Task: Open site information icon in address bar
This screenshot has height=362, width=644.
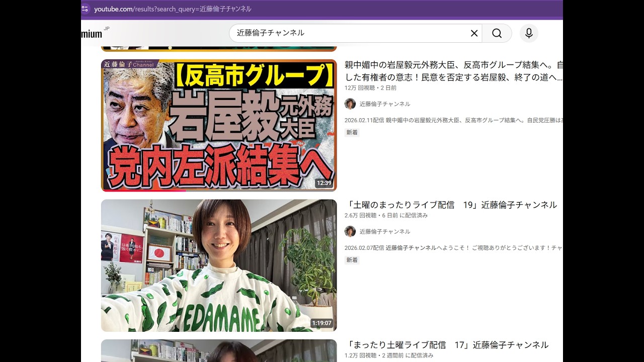Action: [x=85, y=9]
